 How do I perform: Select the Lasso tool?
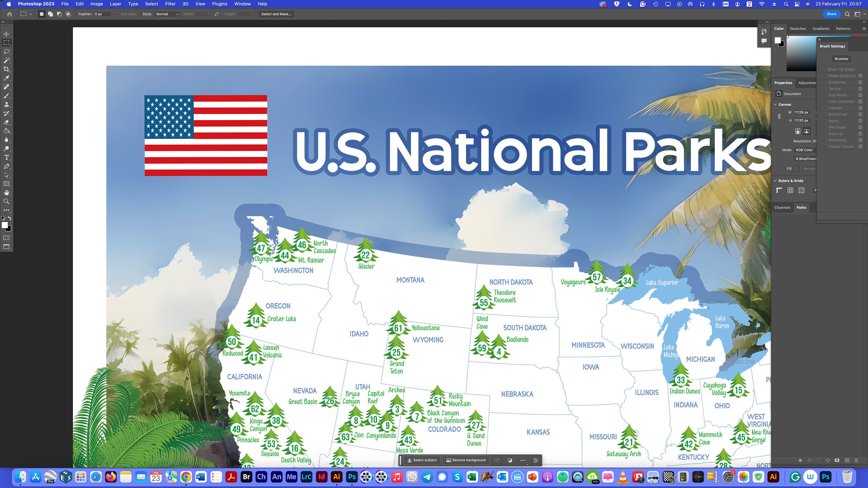[x=6, y=51]
